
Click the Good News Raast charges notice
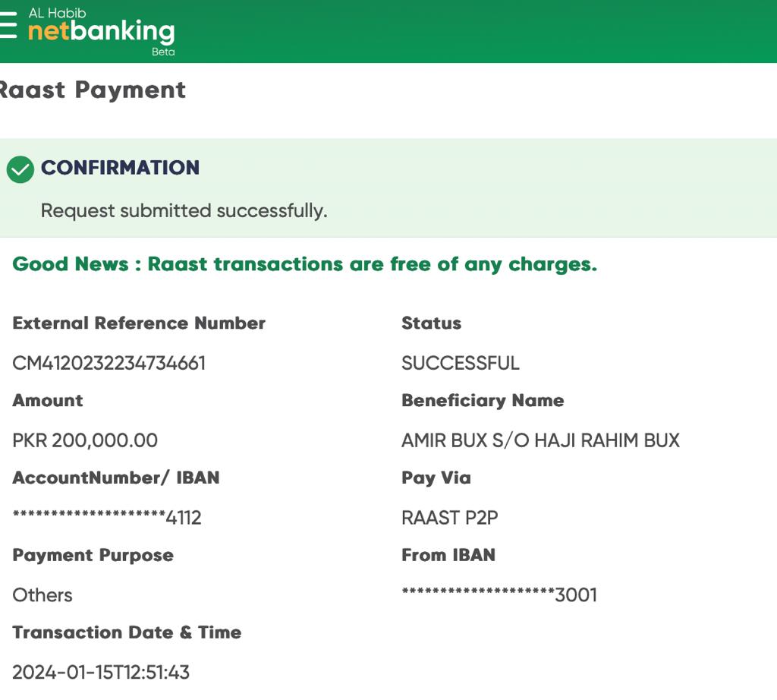click(x=305, y=264)
